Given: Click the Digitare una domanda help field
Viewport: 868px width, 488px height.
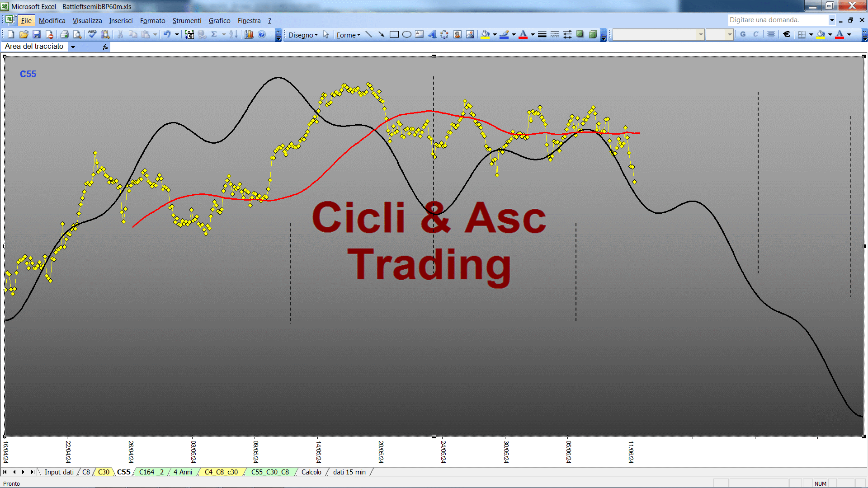Looking at the screenshot, I should coord(778,20).
